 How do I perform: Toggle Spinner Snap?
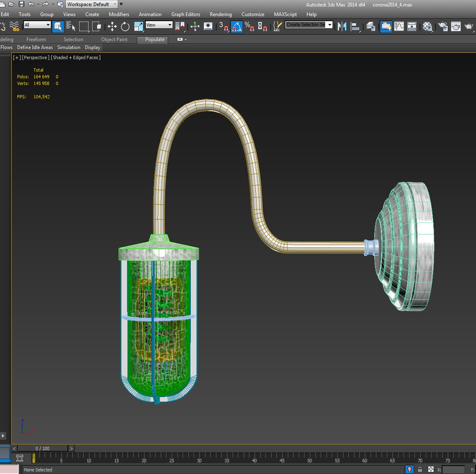click(x=262, y=26)
